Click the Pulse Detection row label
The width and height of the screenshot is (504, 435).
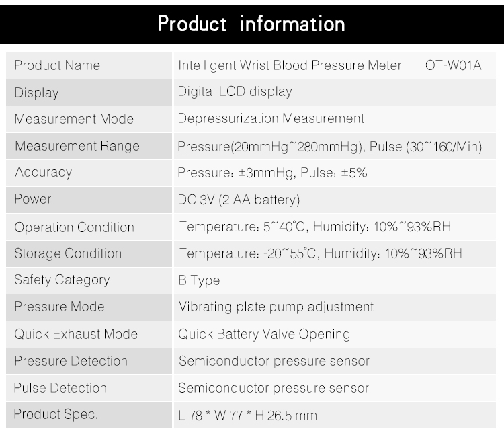point(60,388)
